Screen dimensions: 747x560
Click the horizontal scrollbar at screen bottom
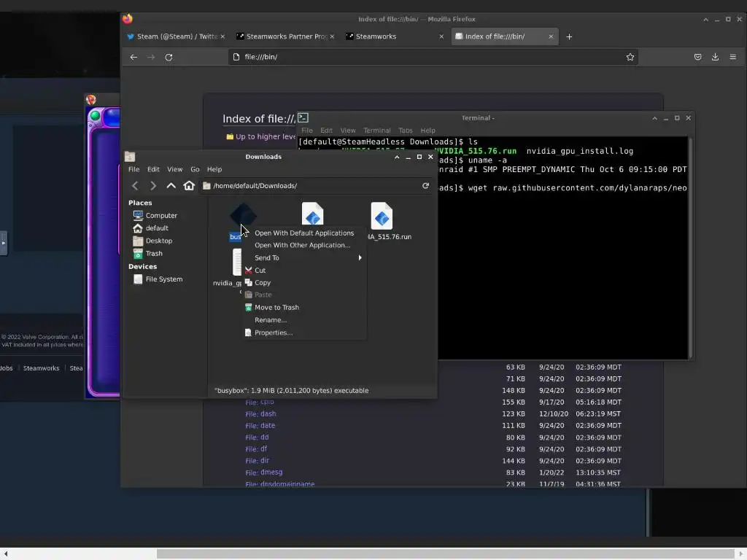click(446, 554)
